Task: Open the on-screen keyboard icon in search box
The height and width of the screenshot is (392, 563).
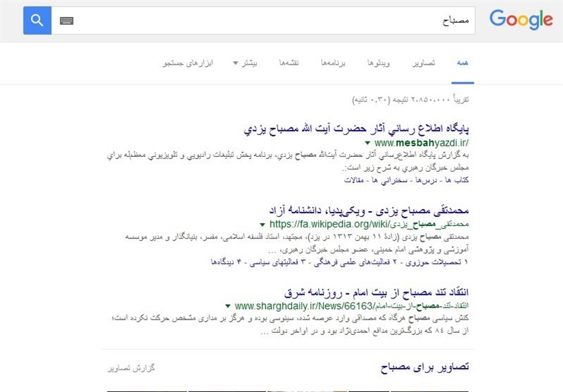Action: (67, 21)
